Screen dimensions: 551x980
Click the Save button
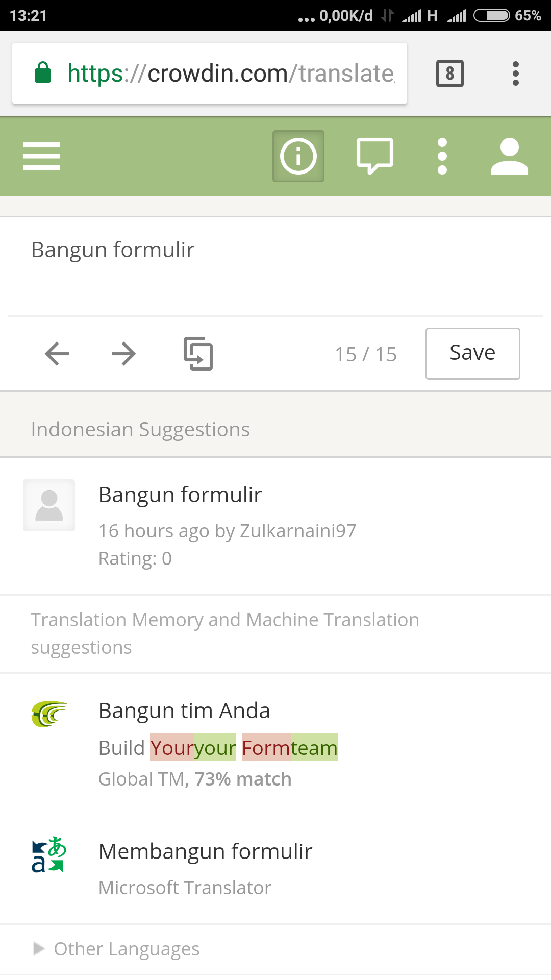click(x=472, y=354)
